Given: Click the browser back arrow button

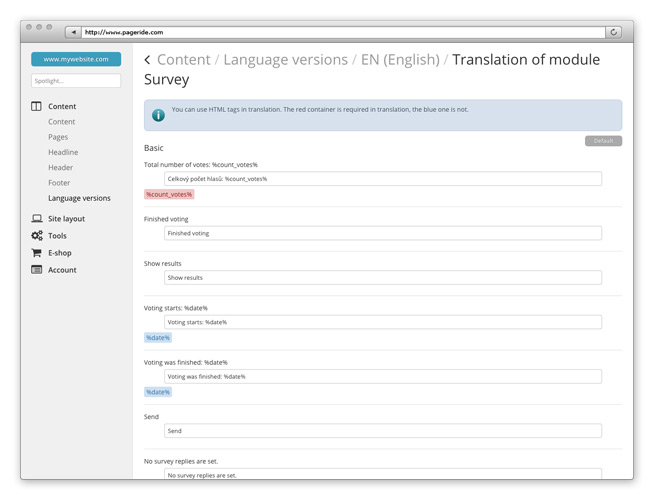Looking at the screenshot, I should (73, 32).
